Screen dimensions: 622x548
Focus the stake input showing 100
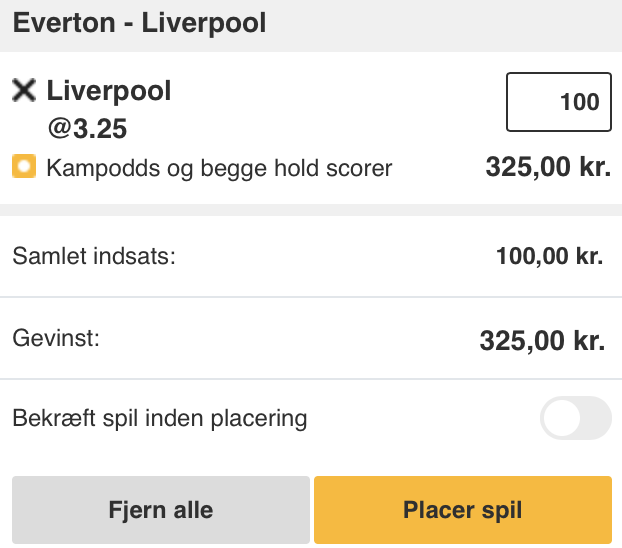click(559, 102)
